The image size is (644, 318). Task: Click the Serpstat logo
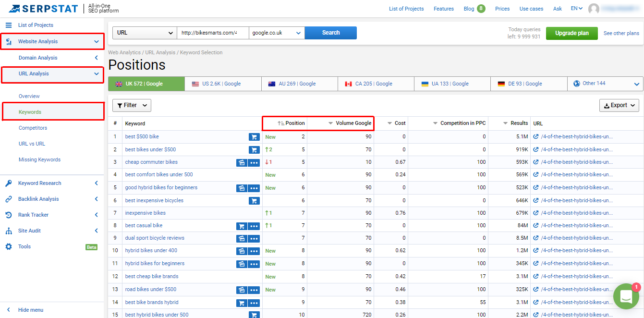tap(46, 9)
